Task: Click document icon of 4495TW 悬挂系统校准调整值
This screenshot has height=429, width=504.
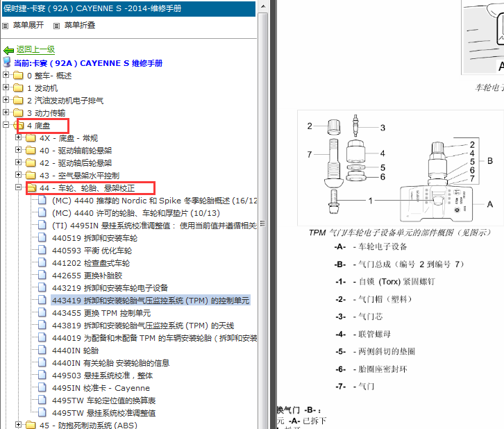Action: coord(42,412)
